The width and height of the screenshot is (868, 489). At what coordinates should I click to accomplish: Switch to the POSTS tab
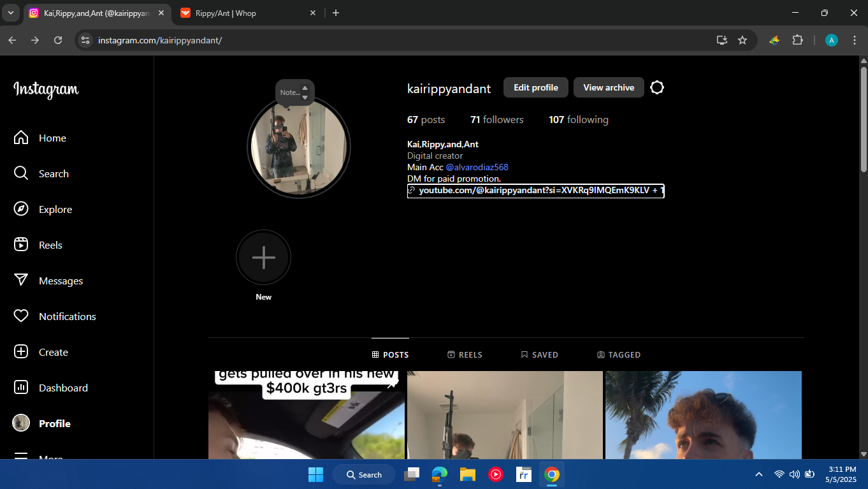[x=391, y=354]
